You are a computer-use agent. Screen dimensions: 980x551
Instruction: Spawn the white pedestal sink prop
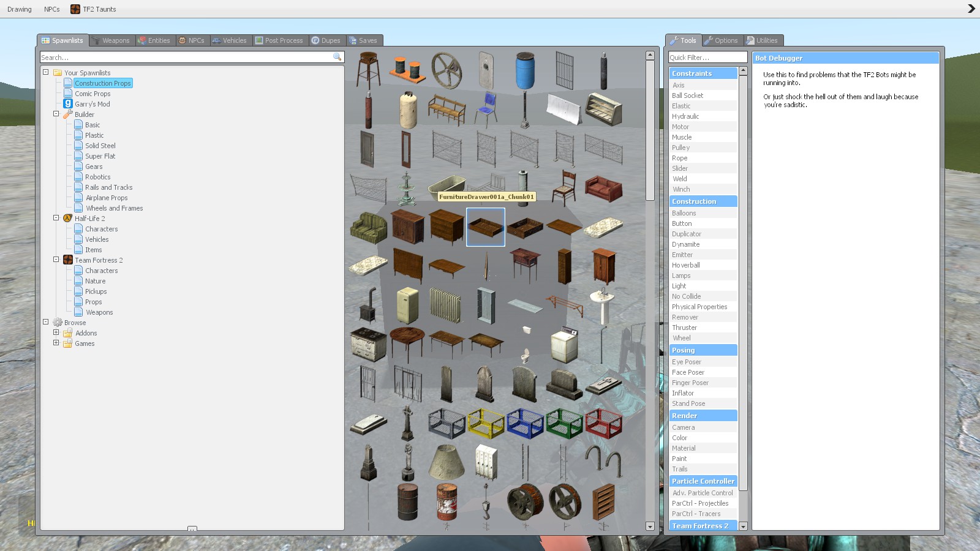coord(603,305)
